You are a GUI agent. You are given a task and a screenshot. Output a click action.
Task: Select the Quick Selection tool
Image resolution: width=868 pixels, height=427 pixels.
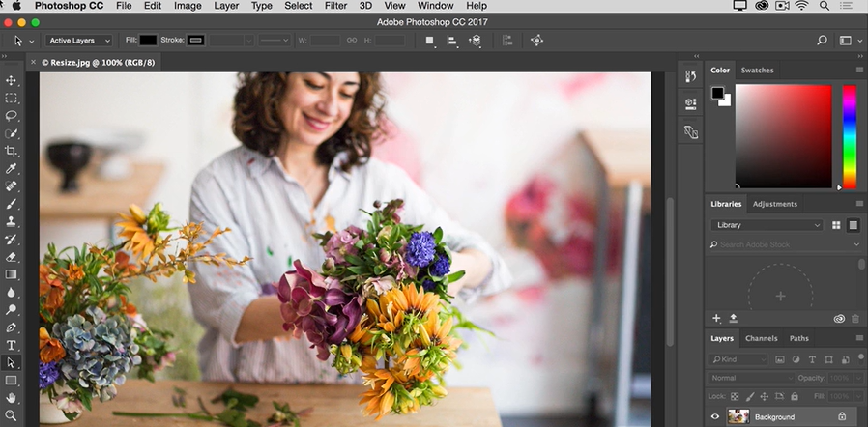11,134
